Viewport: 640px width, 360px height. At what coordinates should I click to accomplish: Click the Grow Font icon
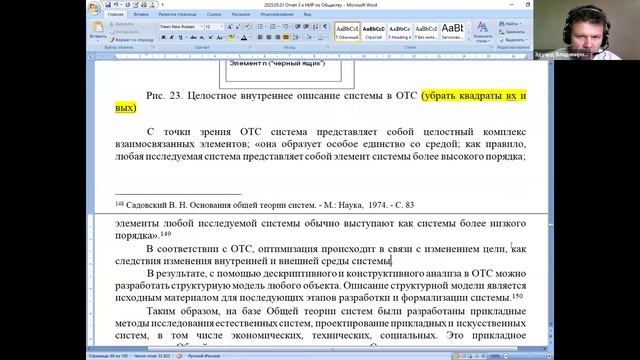tap(229, 27)
